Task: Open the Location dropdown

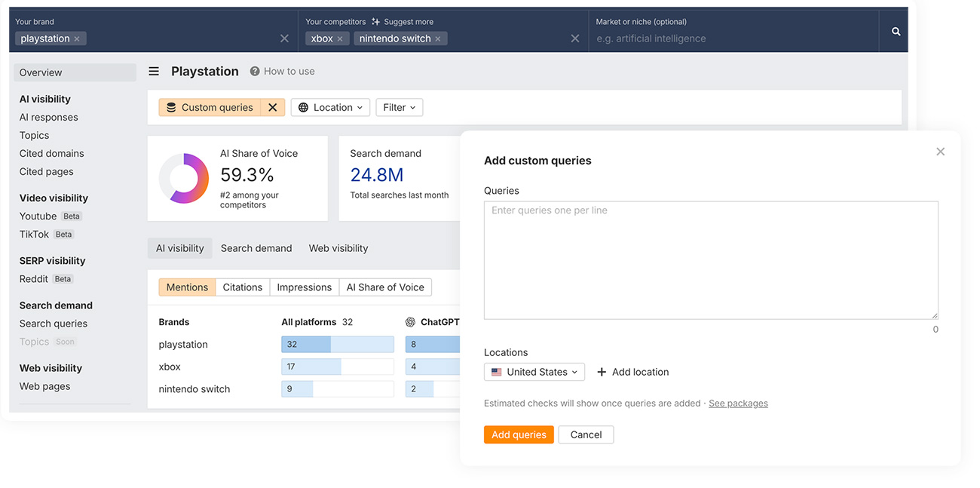Action: (330, 108)
